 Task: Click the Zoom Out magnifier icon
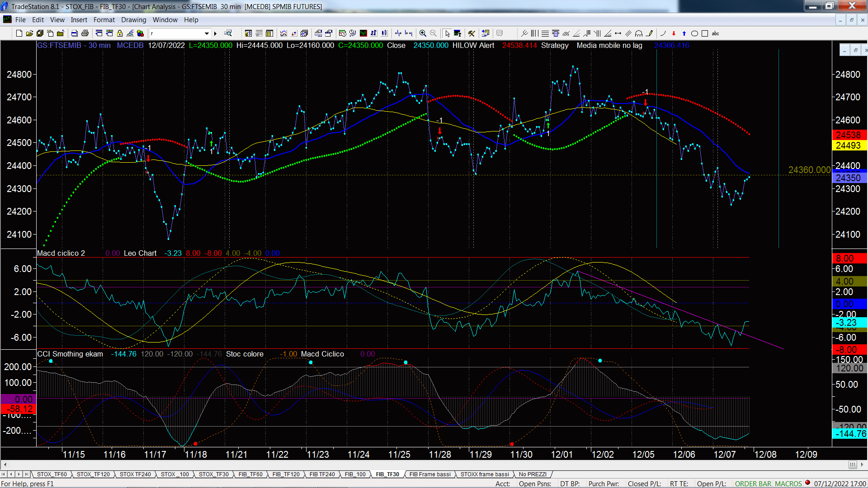click(433, 33)
